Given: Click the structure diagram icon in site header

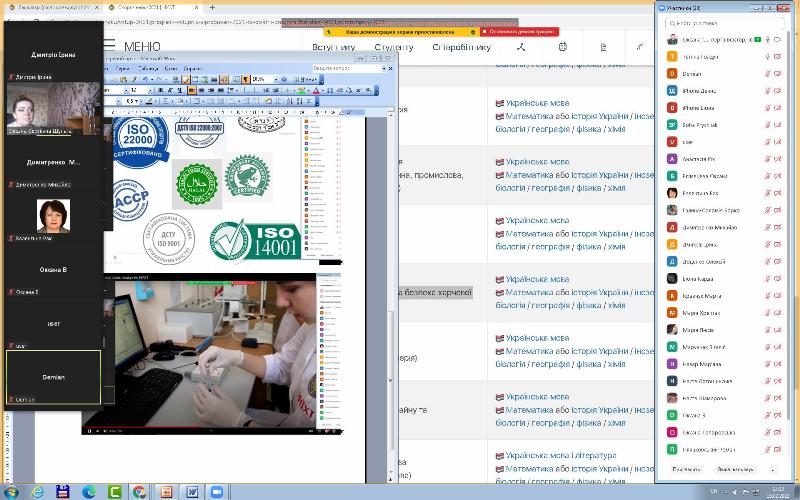Looking at the screenshot, I should point(520,47).
